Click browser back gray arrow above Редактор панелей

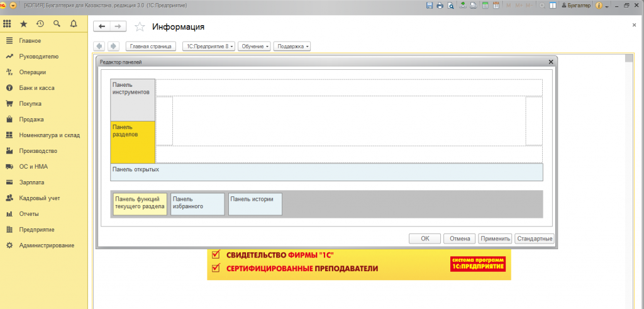click(x=99, y=47)
